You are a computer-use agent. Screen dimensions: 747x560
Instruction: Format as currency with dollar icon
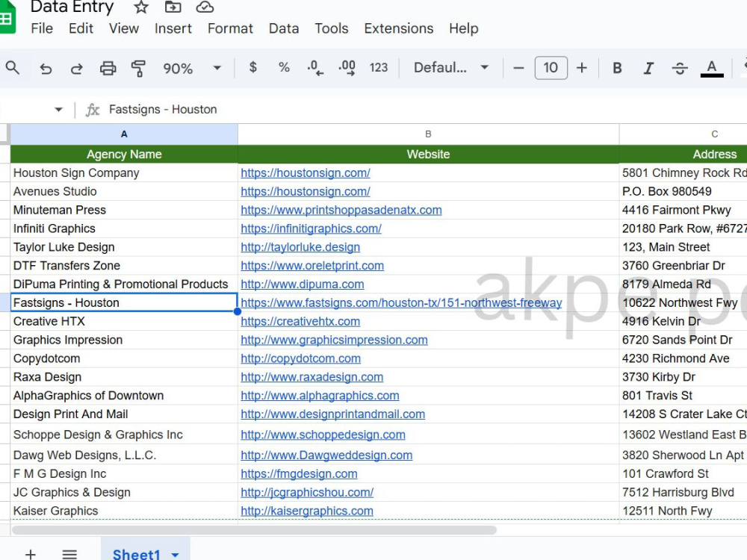pos(253,68)
